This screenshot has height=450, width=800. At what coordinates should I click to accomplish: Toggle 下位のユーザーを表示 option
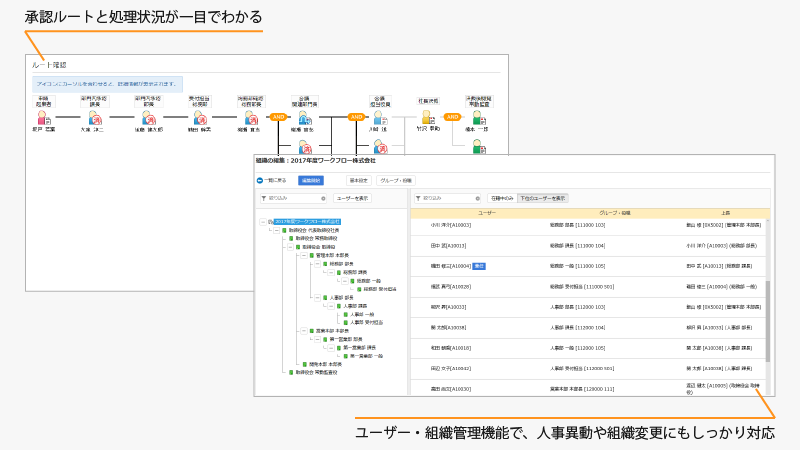(x=542, y=198)
